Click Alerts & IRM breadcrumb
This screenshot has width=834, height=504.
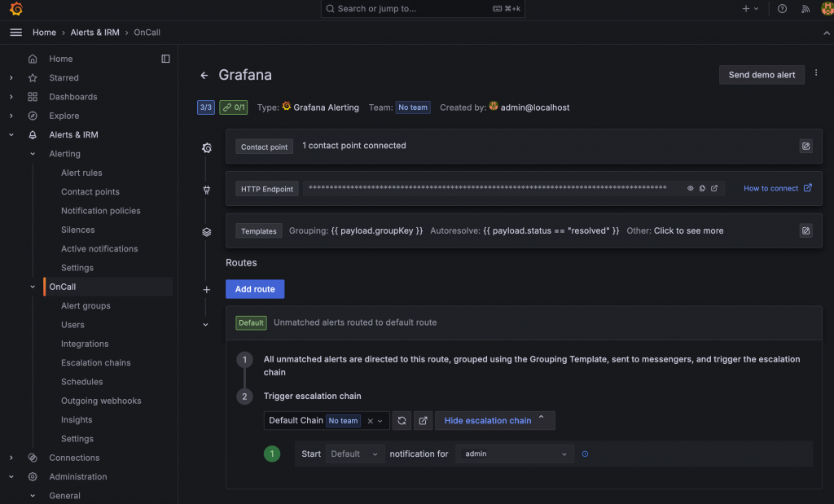(94, 33)
